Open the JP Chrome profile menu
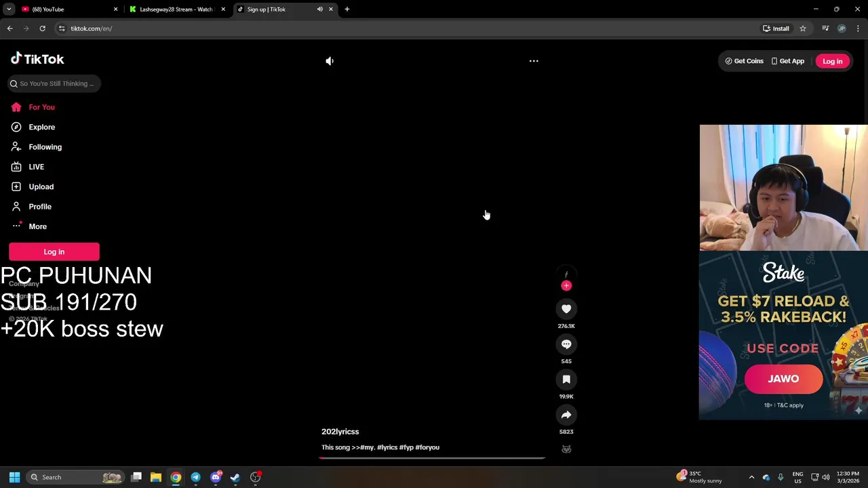The height and width of the screenshot is (488, 868). click(842, 28)
